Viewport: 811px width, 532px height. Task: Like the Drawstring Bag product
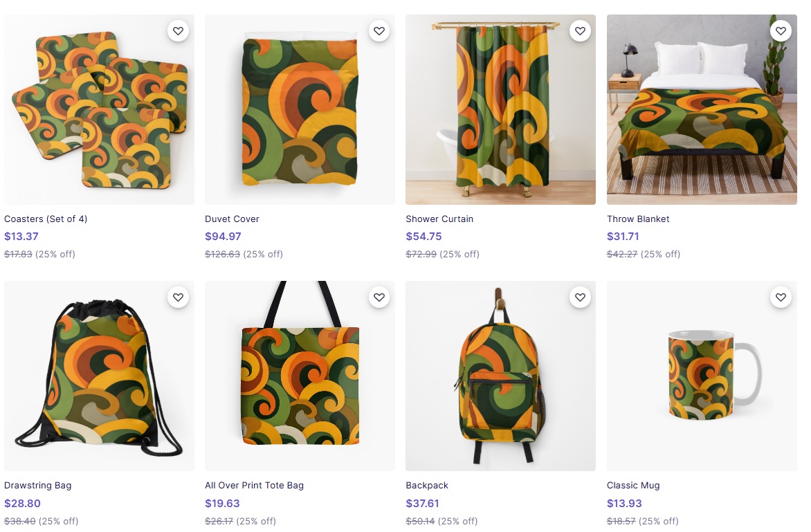point(178,297)
